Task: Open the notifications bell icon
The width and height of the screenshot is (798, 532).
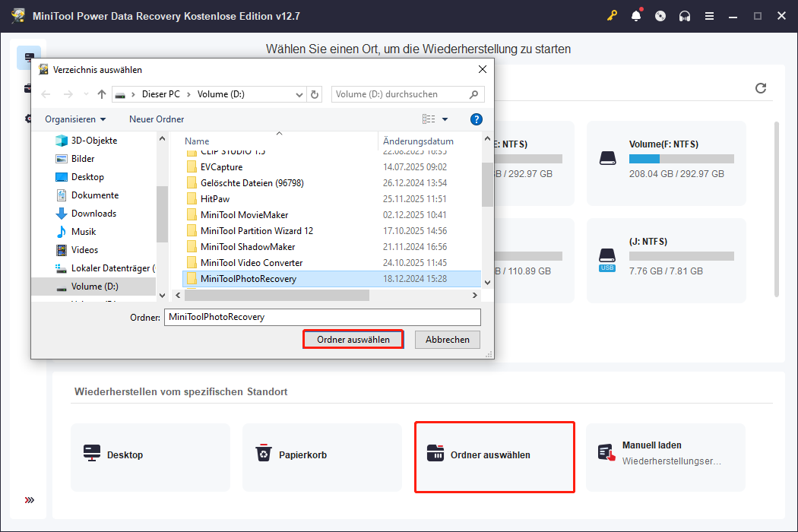Action: pyautogui.click(x=636, y=15)
